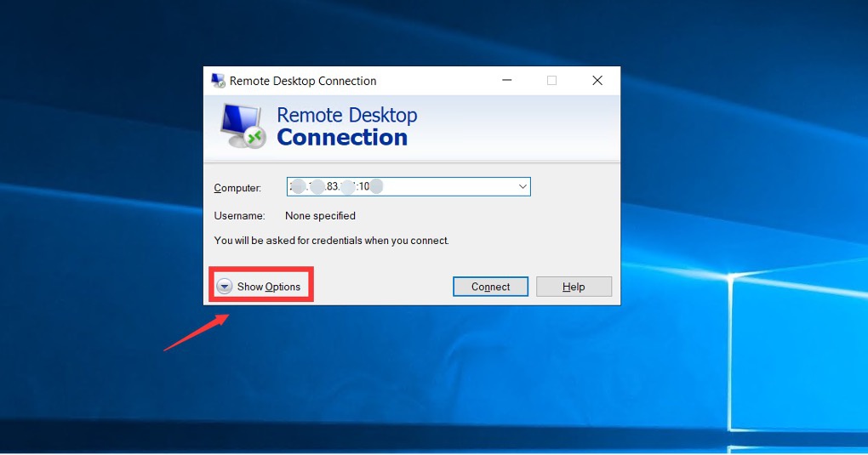868x455 pixels.
Task: Close the Remote Desktop Connection dialog
Action: pyautogui.click(x=597, y=81)
